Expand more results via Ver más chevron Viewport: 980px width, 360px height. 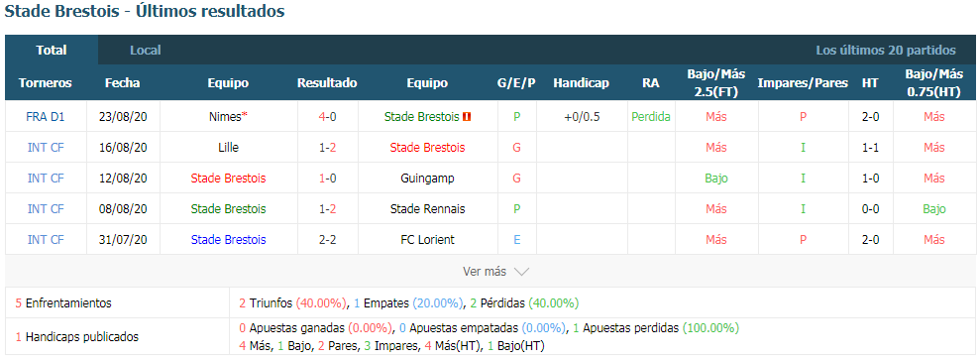[522, 272]
